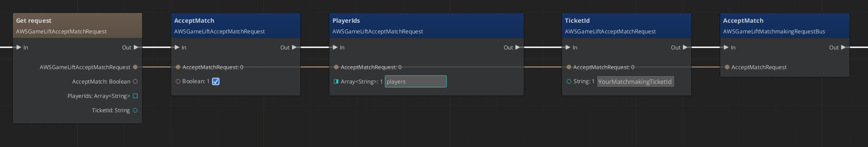Click the Get request node's In execution pin
This screenshot has width=868, height=147.
pyautogui.click(x=19, y=47)
